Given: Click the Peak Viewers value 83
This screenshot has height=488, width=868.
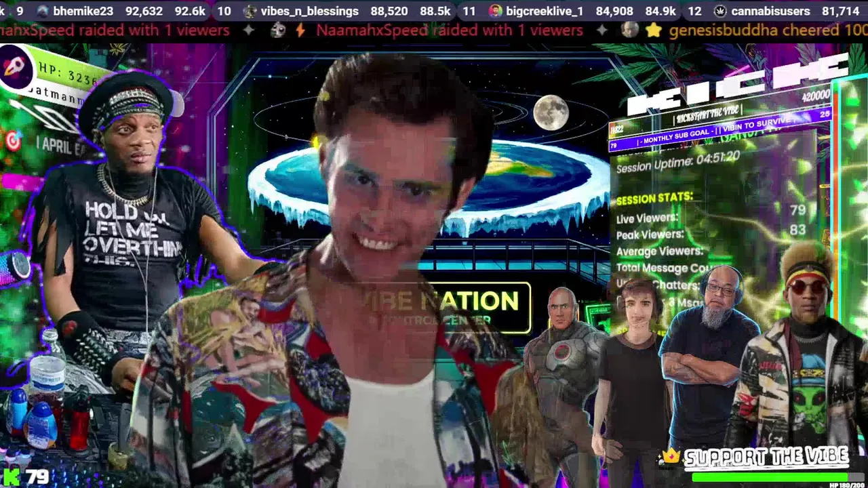Looking at the screenshot, I should point(797,230).
